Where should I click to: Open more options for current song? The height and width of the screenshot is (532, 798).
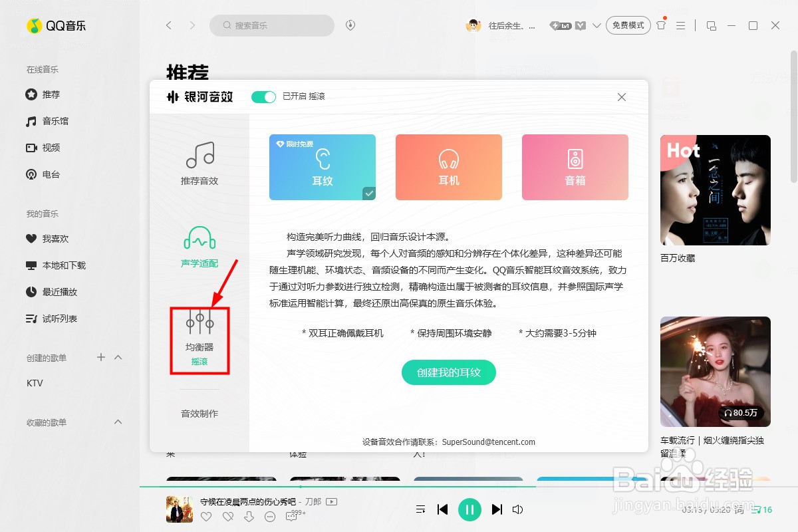270,517
